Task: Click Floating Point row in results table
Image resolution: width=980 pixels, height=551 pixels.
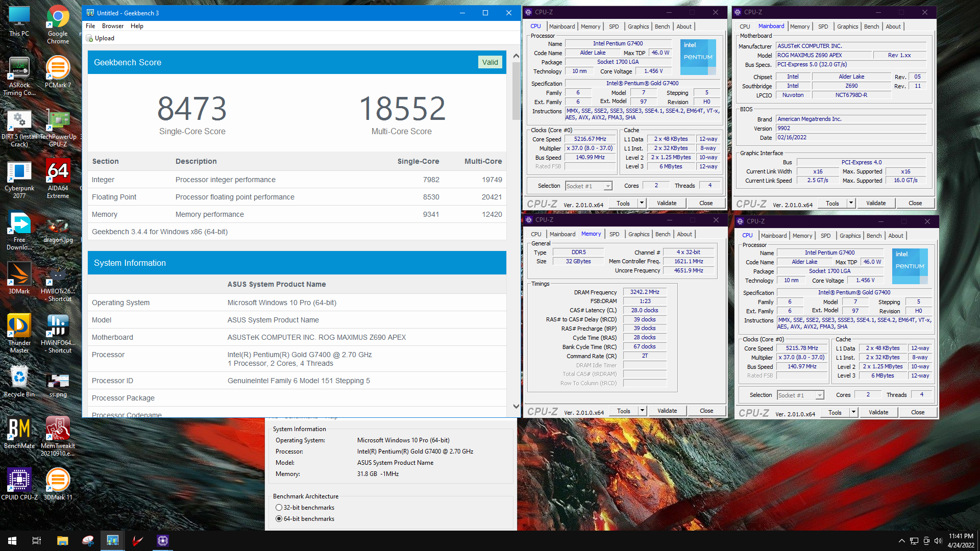Action: tap(297, 197)
